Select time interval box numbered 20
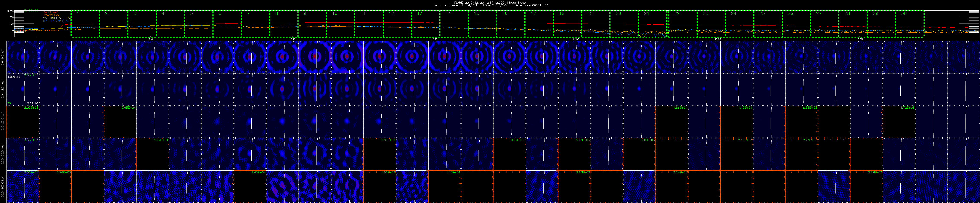This screenshot has height=203, width=980. coord(624,24)
